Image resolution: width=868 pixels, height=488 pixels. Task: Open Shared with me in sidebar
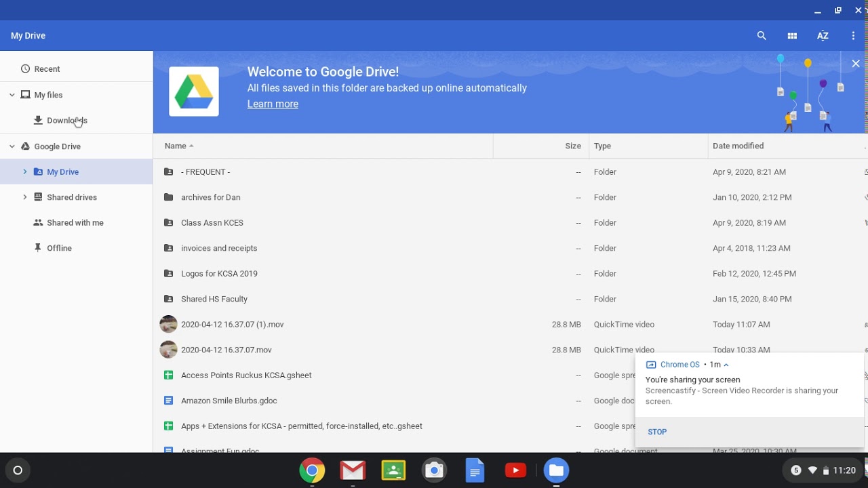coord(75,223)
